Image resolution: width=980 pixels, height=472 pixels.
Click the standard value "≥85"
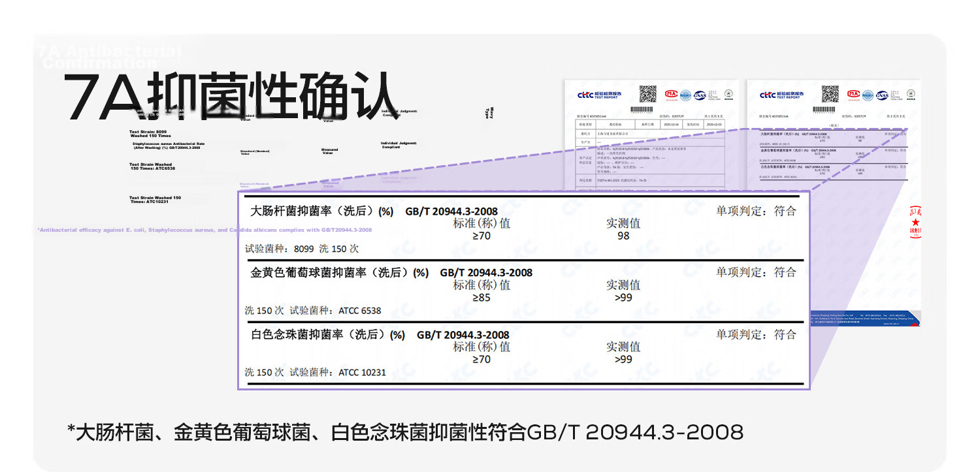pos(482,298)
